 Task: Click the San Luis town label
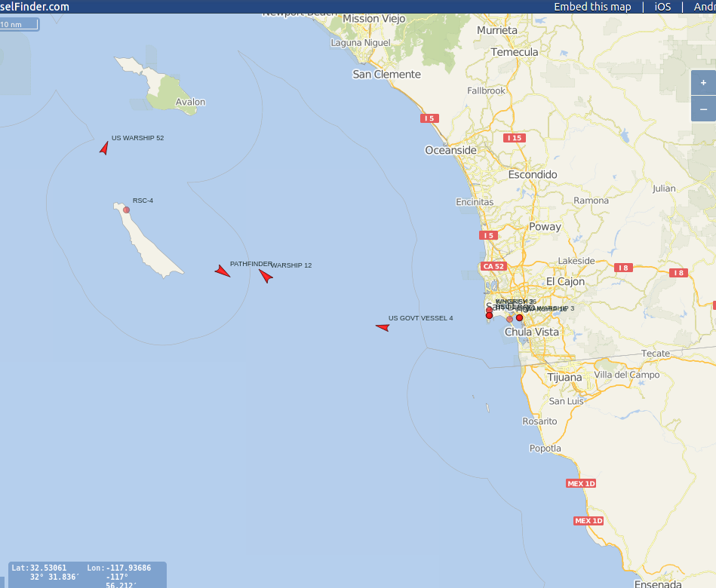[566, 402]
